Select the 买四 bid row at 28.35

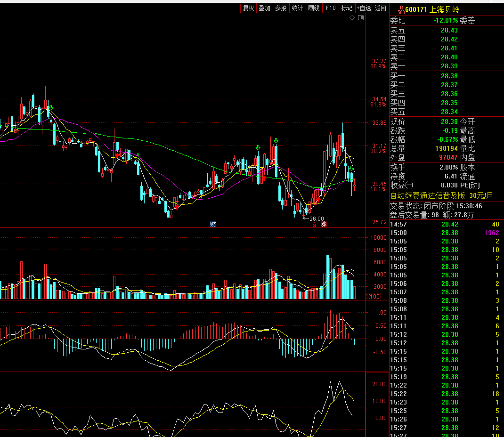(x=447, y=103)
